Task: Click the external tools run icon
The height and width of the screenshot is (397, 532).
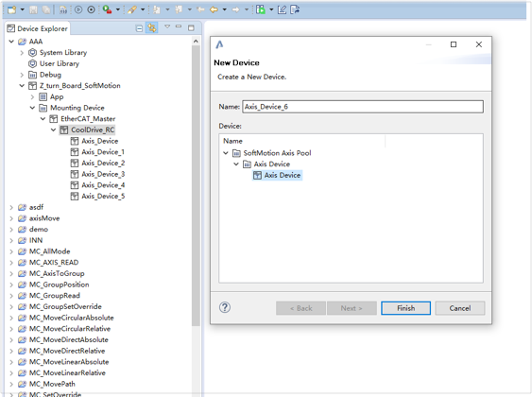Action: (x=107, y=9)
